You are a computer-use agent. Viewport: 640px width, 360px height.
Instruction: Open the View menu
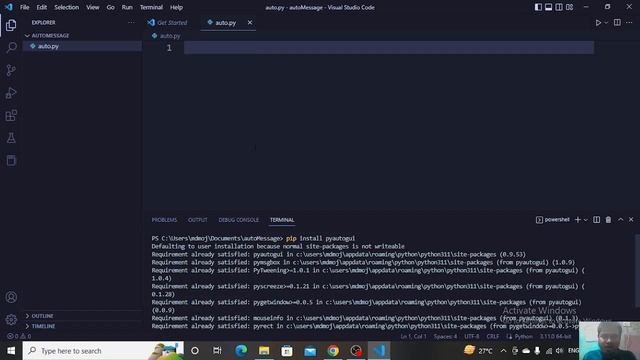tap(93, 7)
